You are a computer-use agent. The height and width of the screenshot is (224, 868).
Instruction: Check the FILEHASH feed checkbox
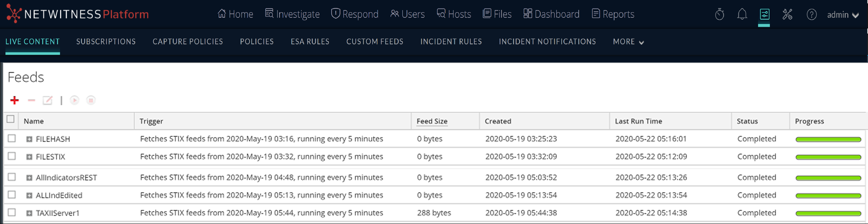pos(12,138)
